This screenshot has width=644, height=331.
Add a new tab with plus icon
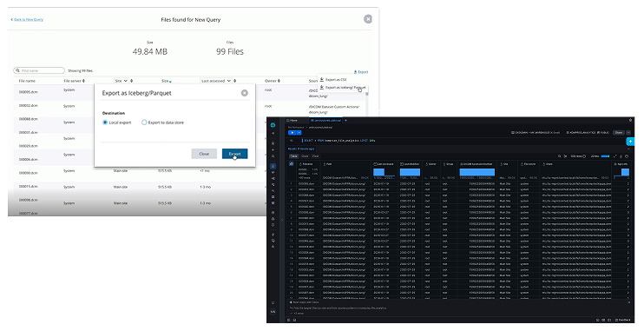345,121
